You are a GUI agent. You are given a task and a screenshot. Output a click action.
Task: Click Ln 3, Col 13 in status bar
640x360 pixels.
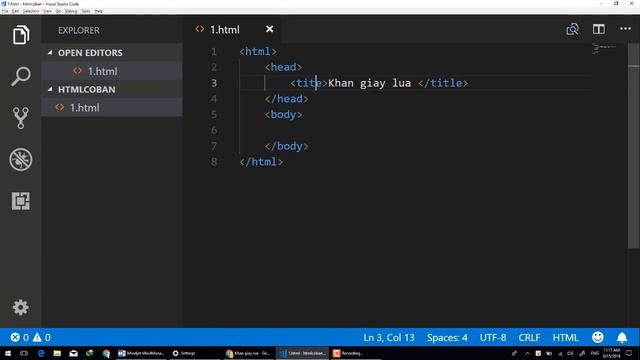coord(389,338)
